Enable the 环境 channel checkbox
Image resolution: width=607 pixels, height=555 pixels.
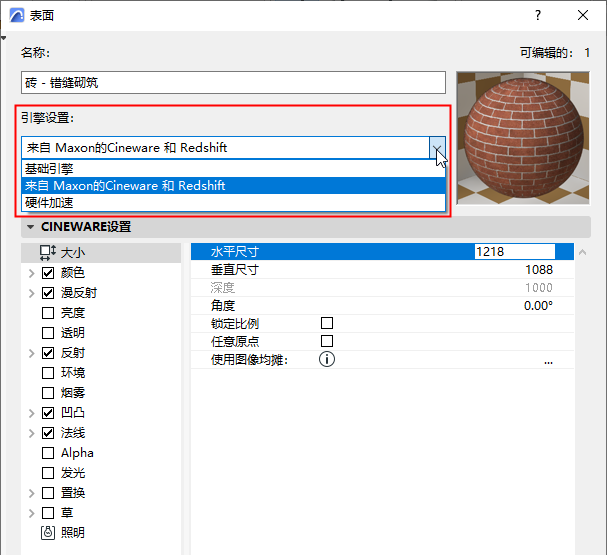coord(48,373)
